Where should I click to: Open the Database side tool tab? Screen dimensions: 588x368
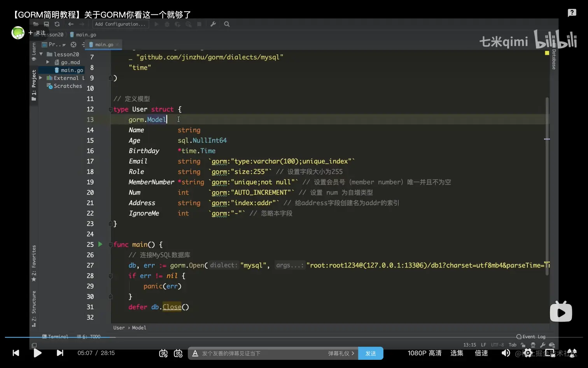pyautogui.click(x=554, y=58)
